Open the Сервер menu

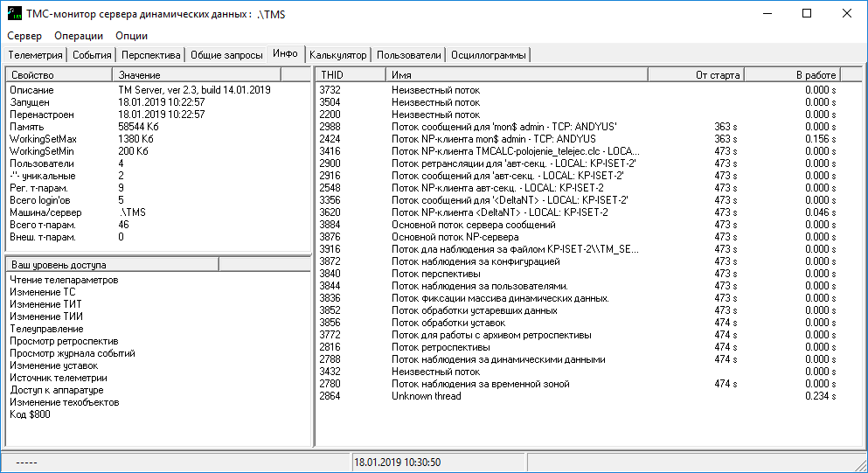[24, 36]
